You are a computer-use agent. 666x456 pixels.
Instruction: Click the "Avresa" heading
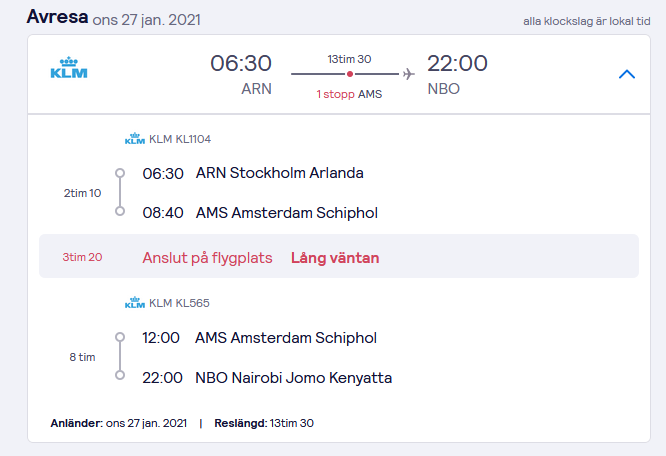click(56, 17)
